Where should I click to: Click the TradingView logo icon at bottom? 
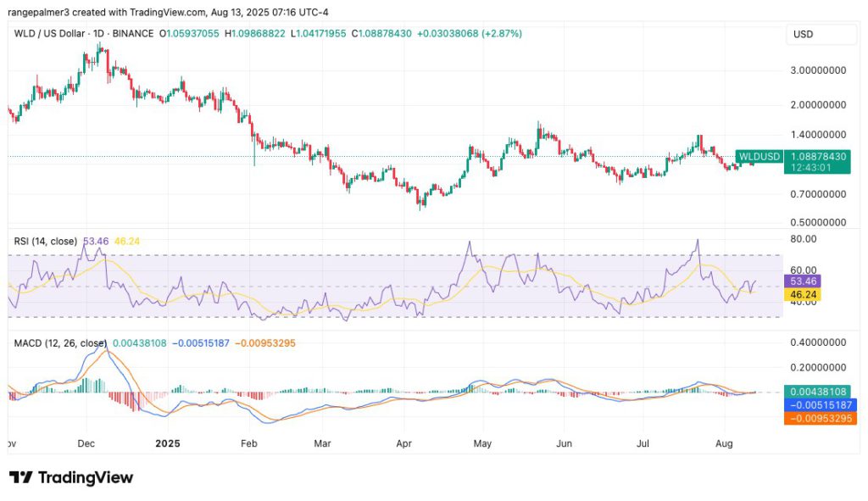click(x=21, y=478)
